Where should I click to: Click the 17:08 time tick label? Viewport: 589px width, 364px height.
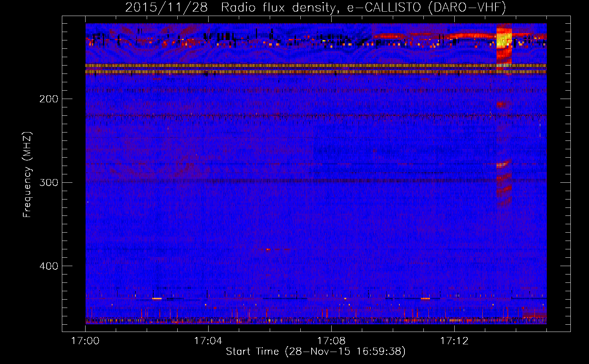pos(331,341)
